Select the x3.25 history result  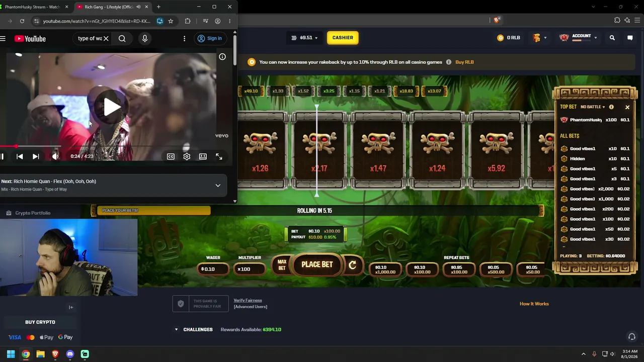point(329,91)
